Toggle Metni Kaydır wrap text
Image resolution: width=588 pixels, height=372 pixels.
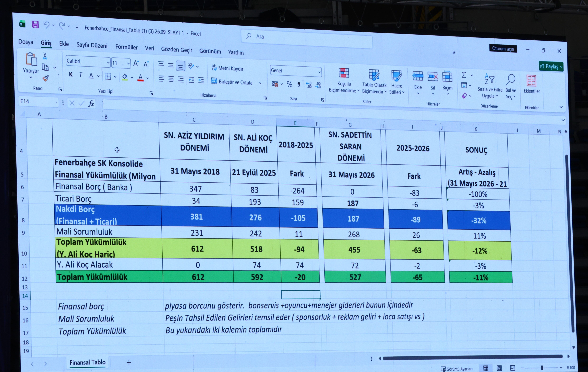227,68
